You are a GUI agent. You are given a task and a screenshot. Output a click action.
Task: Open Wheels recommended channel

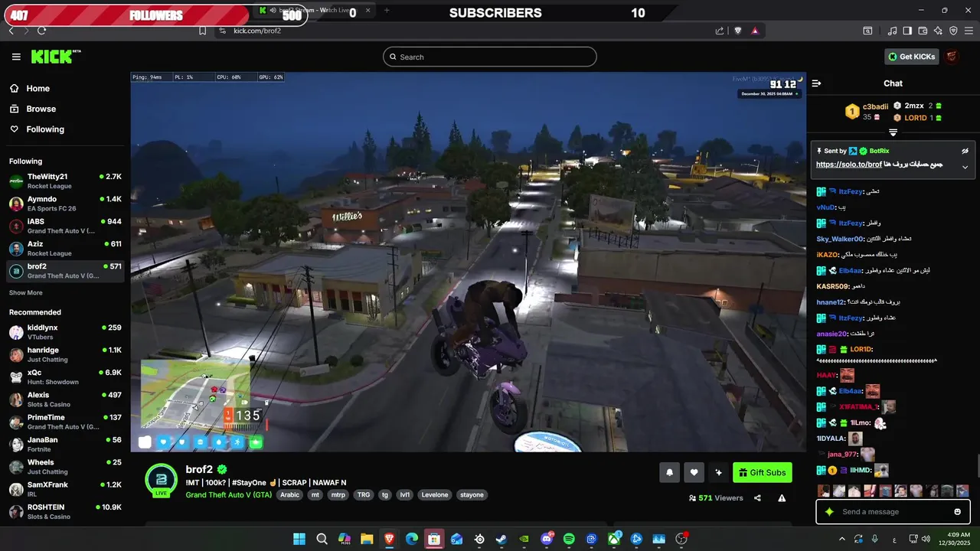pos(65,467)
